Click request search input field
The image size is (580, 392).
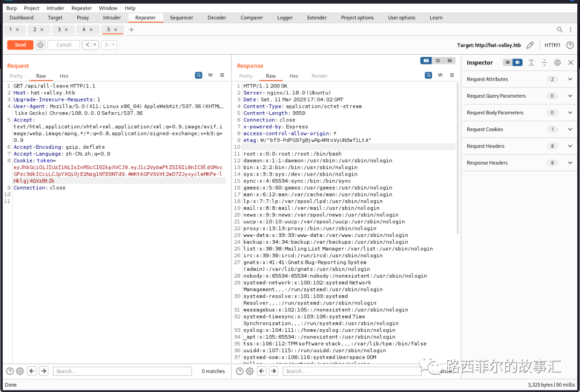click(122, 371)
